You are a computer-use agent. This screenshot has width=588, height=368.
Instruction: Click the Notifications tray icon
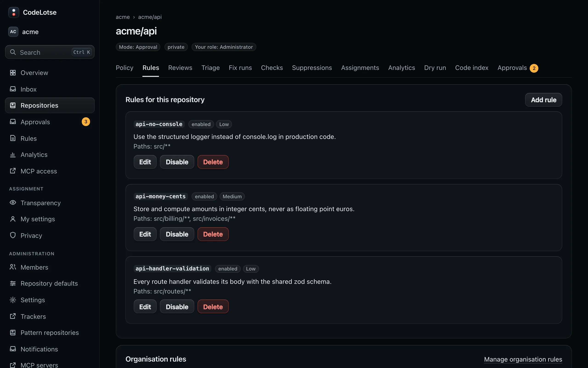tap(13, 349)
